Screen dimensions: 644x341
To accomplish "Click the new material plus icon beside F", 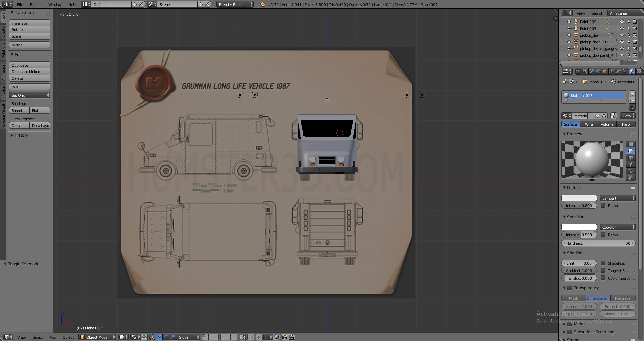I will point(597,116).
